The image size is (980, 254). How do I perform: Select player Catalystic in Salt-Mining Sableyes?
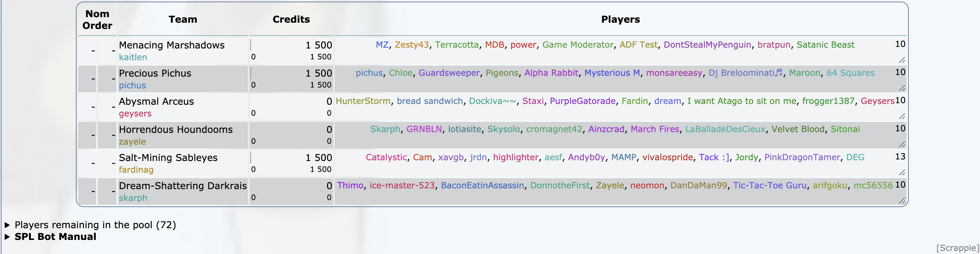click(x=386, y=157)
